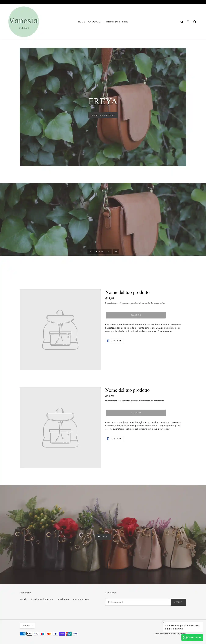Click the ARTEMIDE collection button
206x644 pixels.
click(103, 537)
